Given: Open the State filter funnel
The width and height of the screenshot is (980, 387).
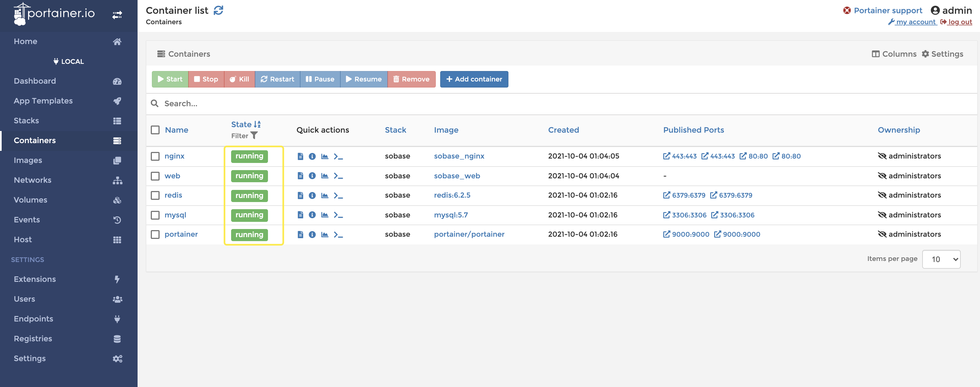Looking at the screenshot, I should (254, 135).
